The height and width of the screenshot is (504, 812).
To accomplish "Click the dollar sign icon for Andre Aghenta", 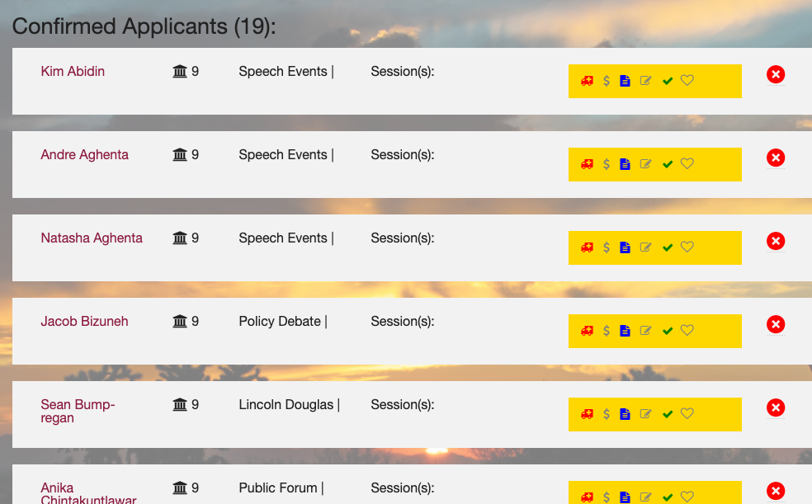I will click(x=607, y=164).
